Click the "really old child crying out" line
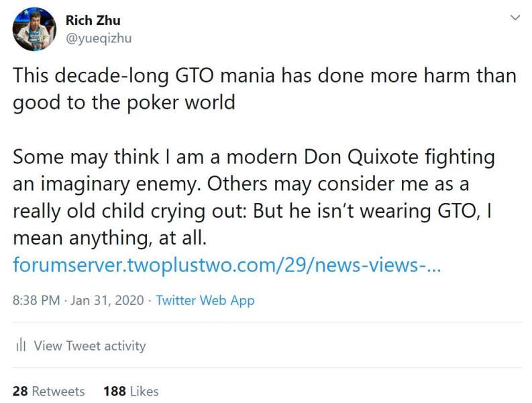Screen dimensions: 532x403 click(x=168, y=212)
